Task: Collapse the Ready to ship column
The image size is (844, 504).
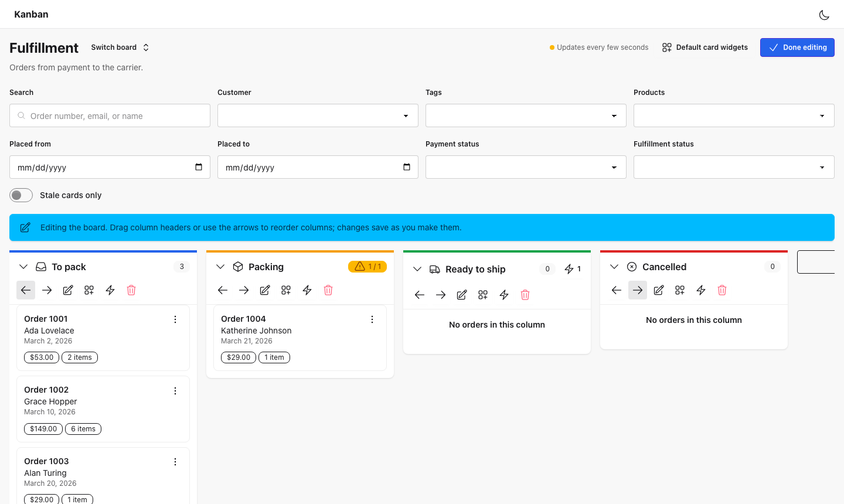Action: [417, 269]
